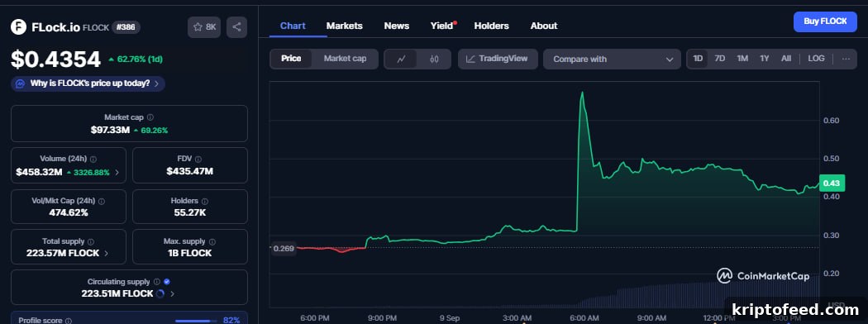The width and height of the screenshot is (868, 324).
Task: Click Vol/Mkt Cap (24h) info icon
Action: tap(102, 201)
